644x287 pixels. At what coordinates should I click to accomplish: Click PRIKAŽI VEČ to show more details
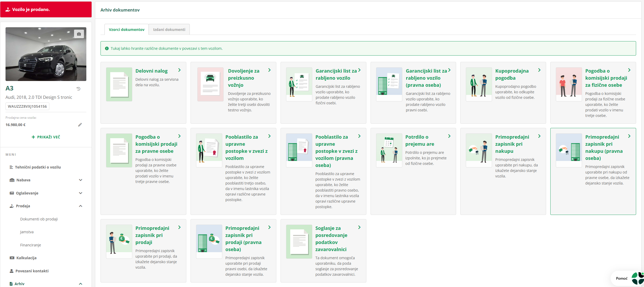click(x=46, y=137)
